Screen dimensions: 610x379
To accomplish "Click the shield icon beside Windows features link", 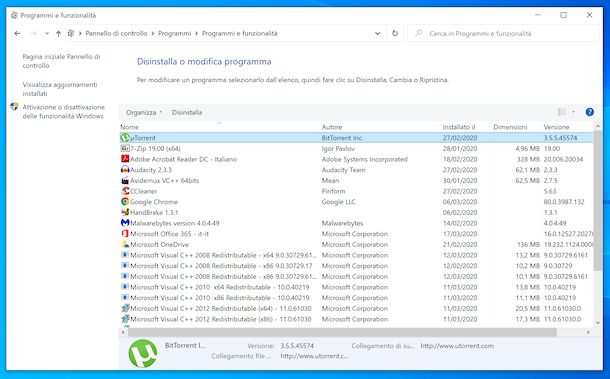I will pos(14,107).
